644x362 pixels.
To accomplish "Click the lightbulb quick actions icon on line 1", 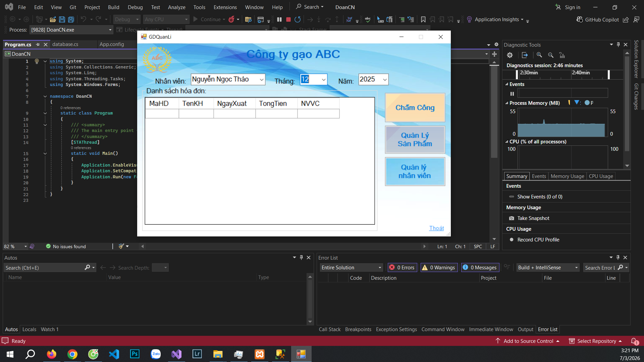I will [x=37, y=61].
